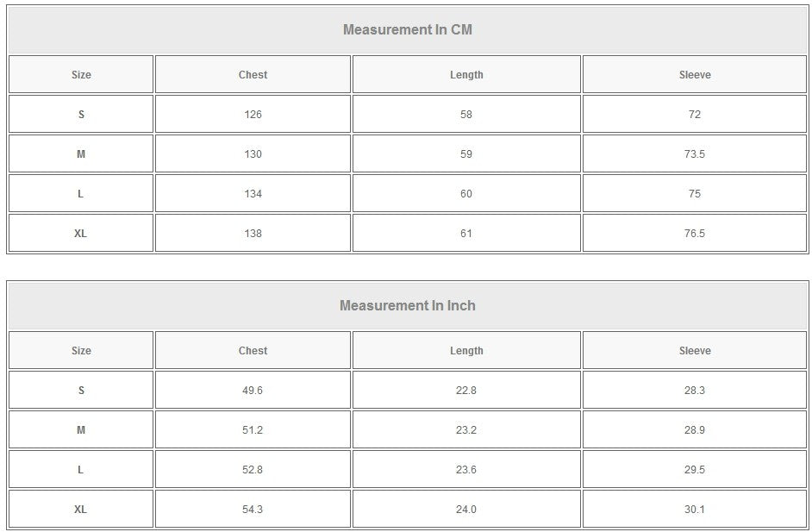Screen dimensions: 812x532
Task: Select the length value 23.2 cell
Action: pyautogui.click(x=466, y=430)
